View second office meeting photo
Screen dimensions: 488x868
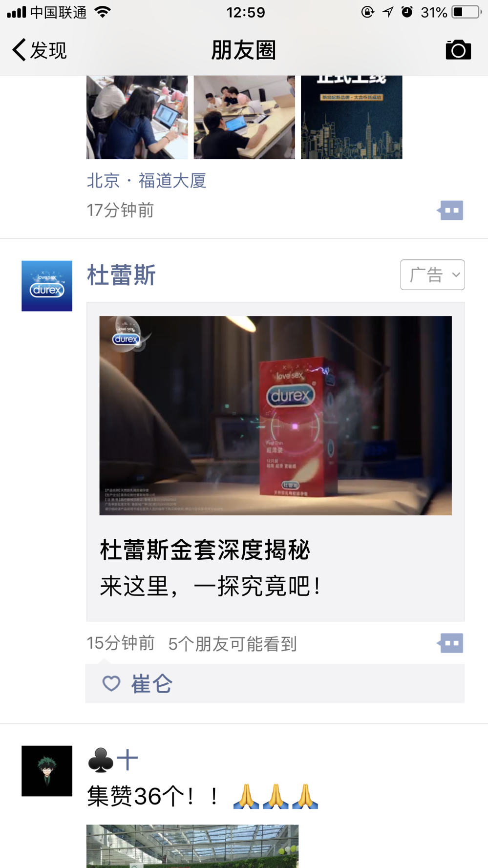point(244,117)
